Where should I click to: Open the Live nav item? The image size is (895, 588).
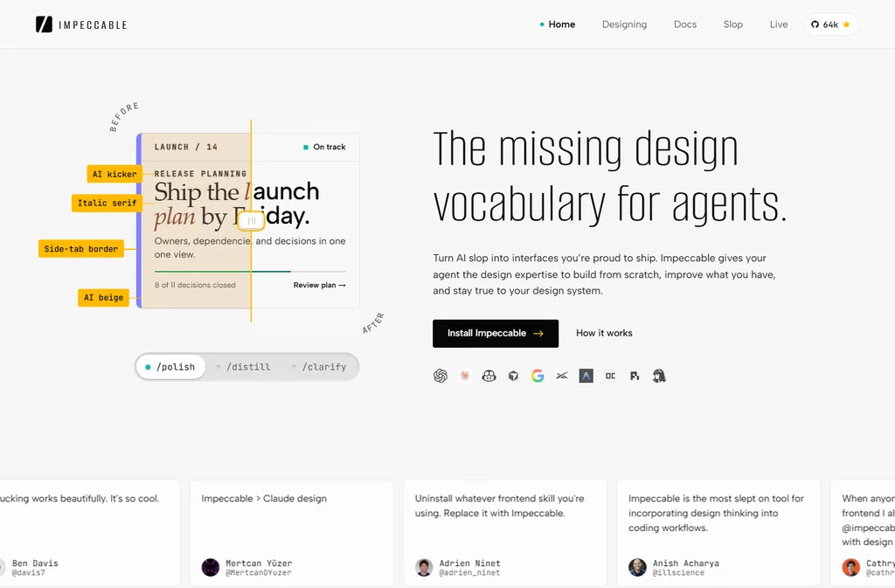pyautogui.click(x=779, y=24)
